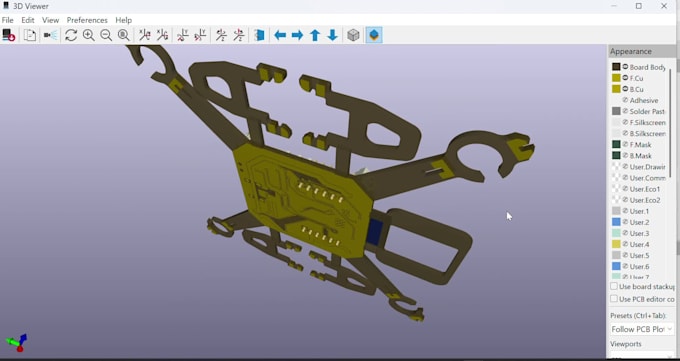Toggle the appearance manager toolbar button
The width and height of the screenshot is (680, 361).
tap(374, 35)
